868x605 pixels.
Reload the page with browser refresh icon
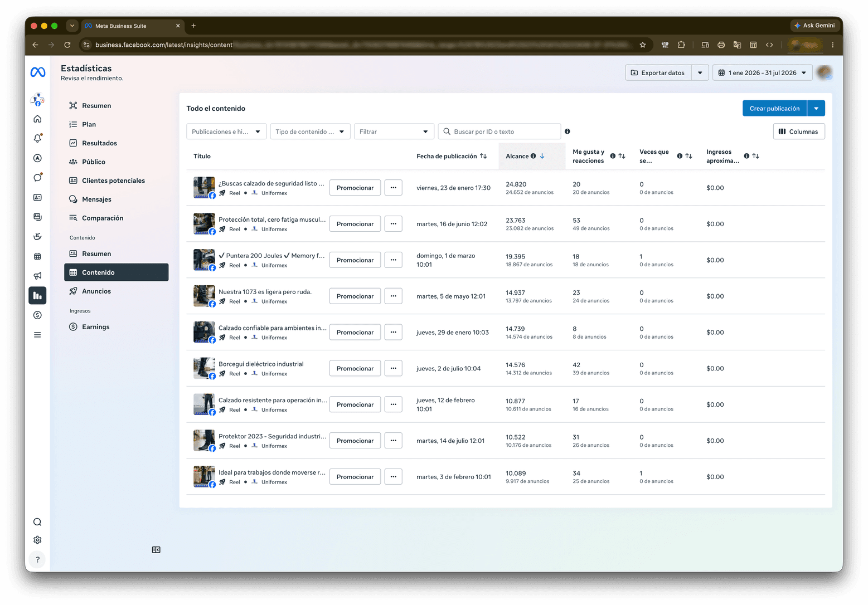[x=67, y=45]
